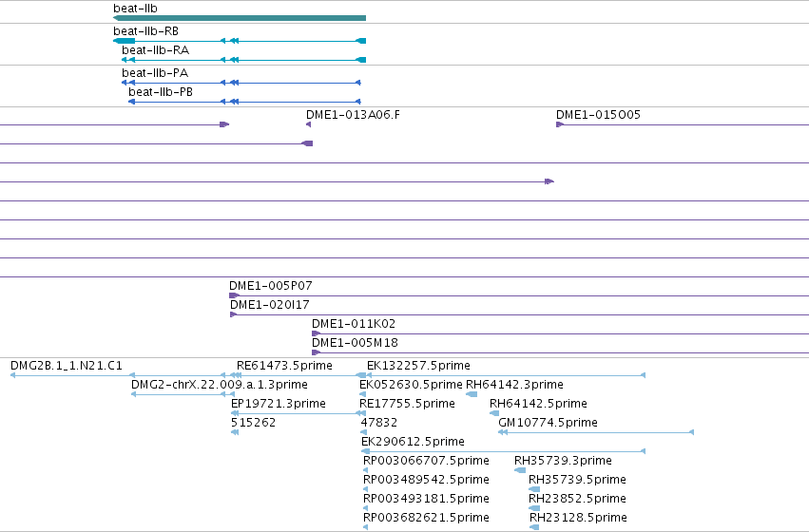Viewport: 809px width, 532px height.
Task: Click the DMG2B.1_1.N21.C1 EST label
Action: (x=67, y=366)
